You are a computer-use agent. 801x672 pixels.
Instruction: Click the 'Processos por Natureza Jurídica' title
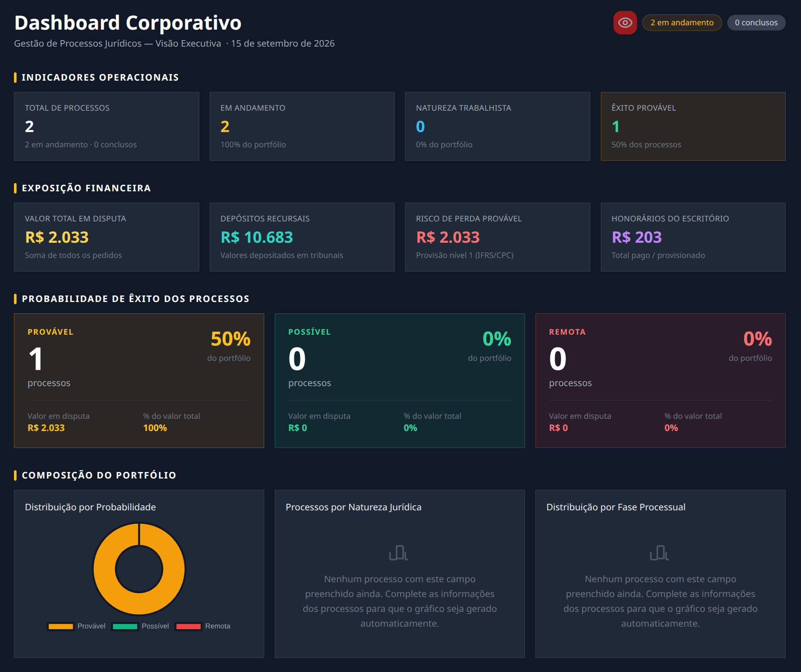coord(354,507)
